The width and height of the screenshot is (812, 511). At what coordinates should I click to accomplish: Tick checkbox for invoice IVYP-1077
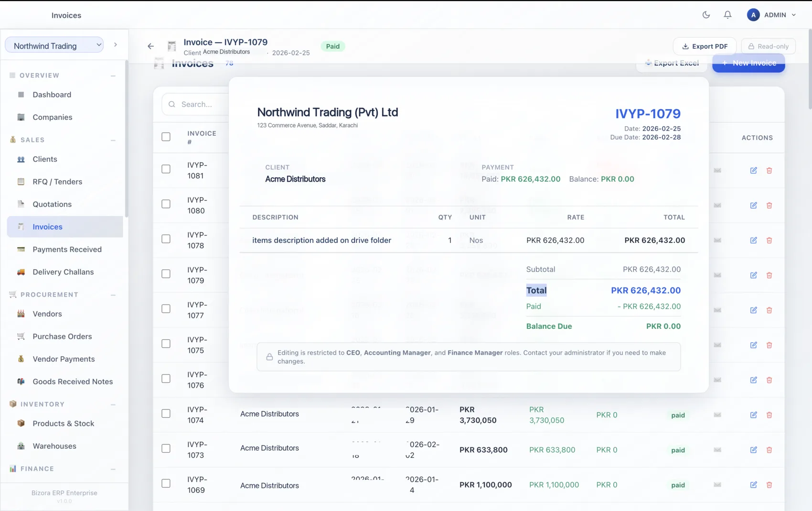coord(166,308)
